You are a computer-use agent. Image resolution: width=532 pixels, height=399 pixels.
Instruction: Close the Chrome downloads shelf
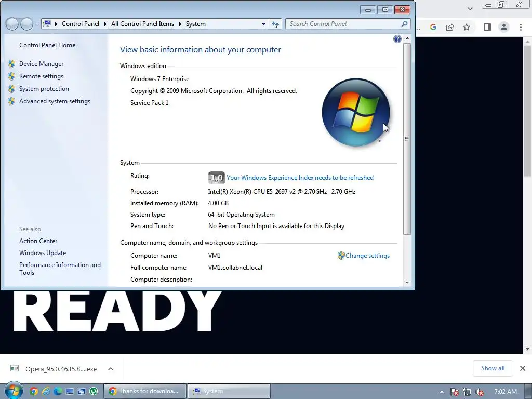click(523, 368)
